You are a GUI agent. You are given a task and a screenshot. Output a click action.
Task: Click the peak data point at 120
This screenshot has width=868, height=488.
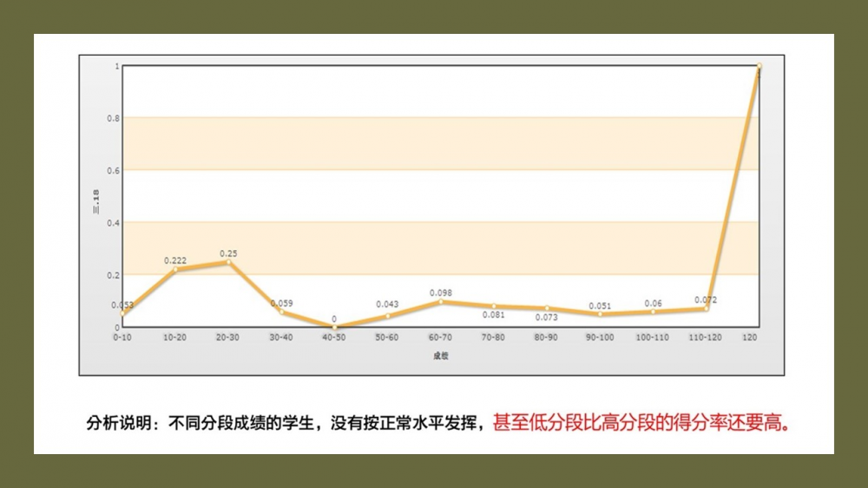(x=759, y=66)
